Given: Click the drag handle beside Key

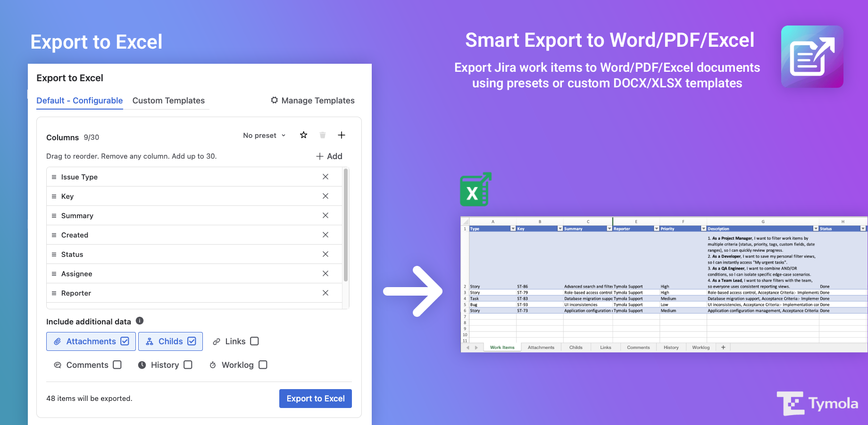Looking at the screenshot, I should coord(54,196).
